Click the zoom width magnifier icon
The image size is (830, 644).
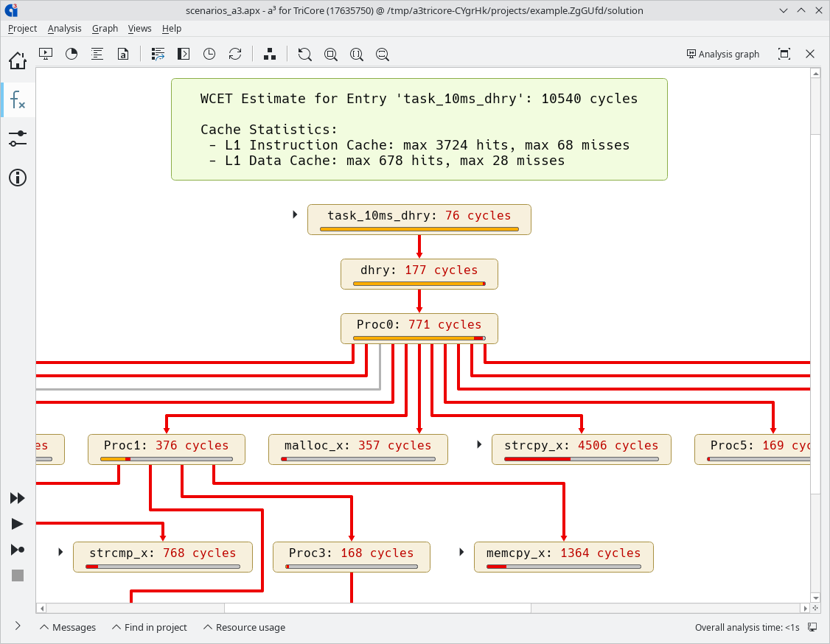pos(382,54)
